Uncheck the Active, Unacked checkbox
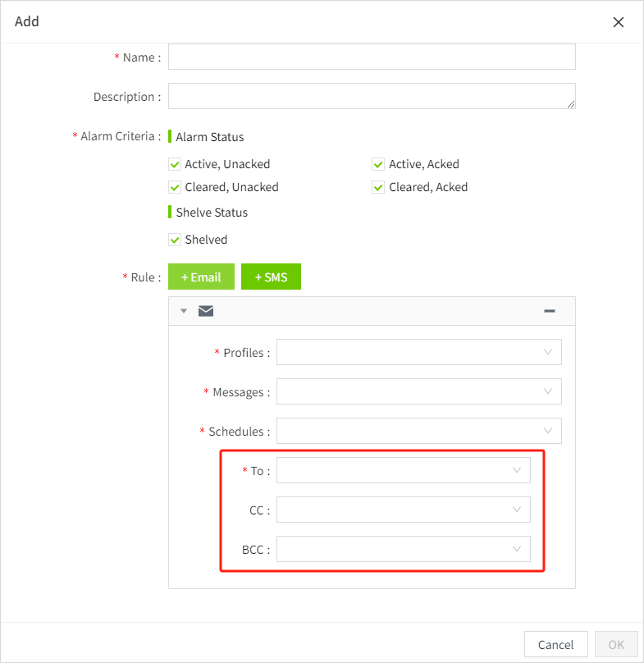The image size is (644, 663). pyautogui.click(x=174, y=164)
